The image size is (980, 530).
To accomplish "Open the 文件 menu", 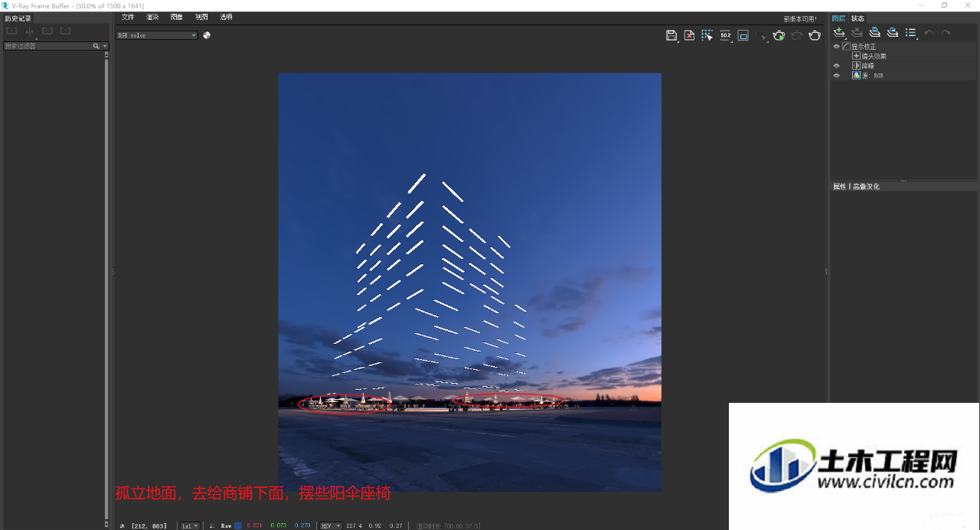I will (128, 17).
